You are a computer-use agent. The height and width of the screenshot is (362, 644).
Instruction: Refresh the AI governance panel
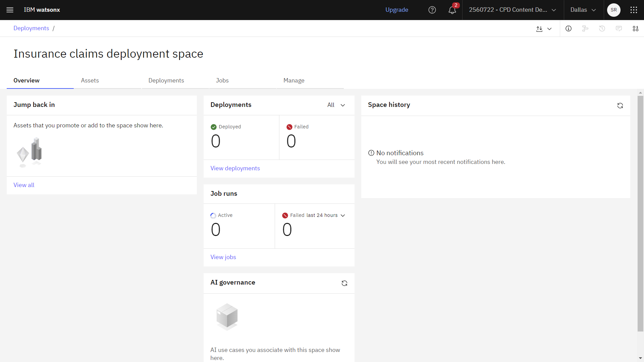pyautogui.click(x=344, y=283)
